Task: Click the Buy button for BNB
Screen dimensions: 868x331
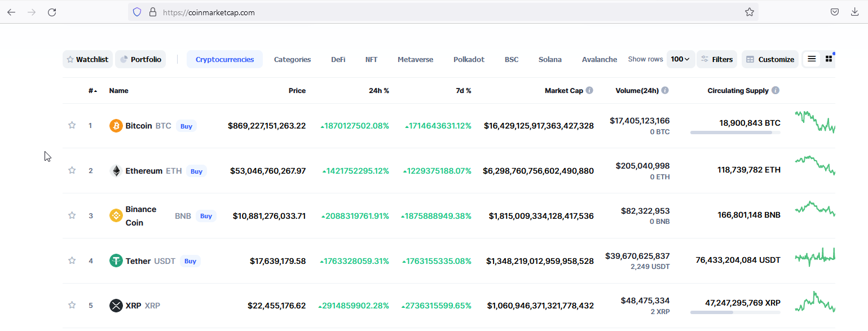Action: coord(206,216)
